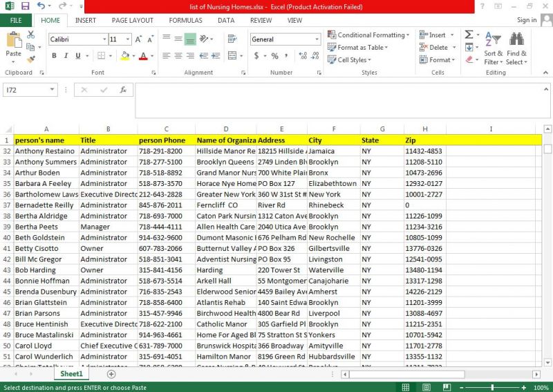Open the Calibri font name dropdown
The height and width of the screenshot is (392, 553).
[x=104, y=39]
